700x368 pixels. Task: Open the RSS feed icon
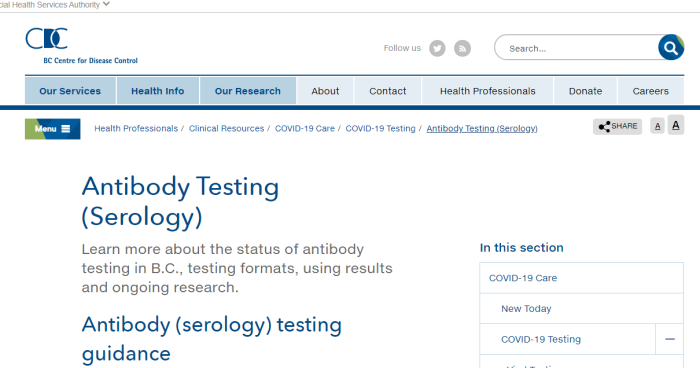[x=462, y=48]
